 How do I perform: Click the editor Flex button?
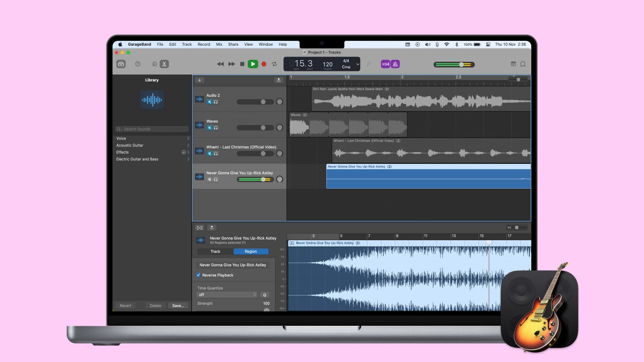[x=200, y=228]
